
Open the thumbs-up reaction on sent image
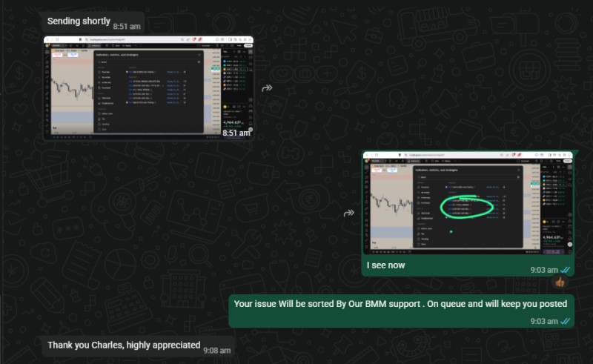(x=560, y=282)
